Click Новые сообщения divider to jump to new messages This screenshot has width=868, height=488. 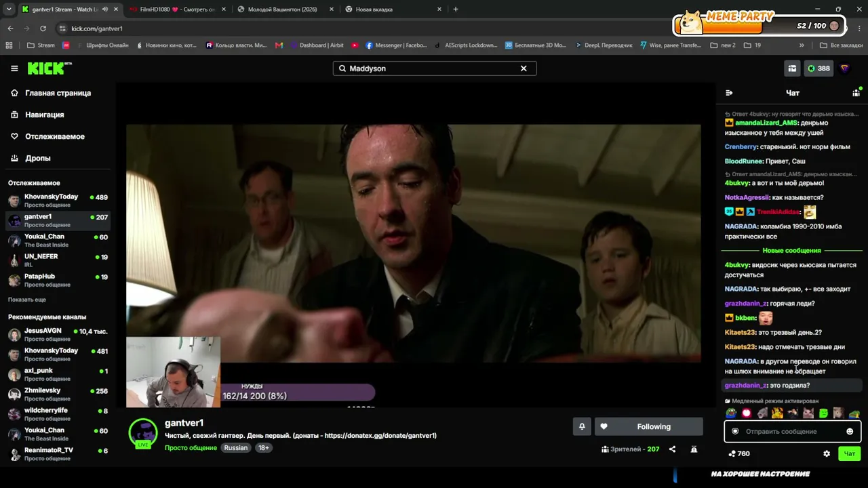pos(791,251)
